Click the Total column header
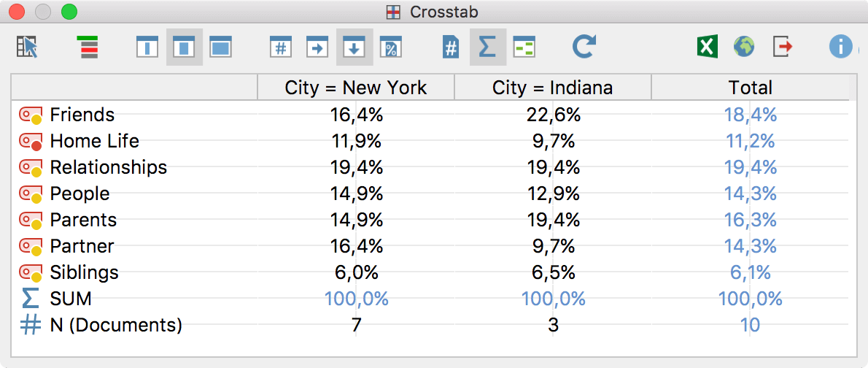Image resolution: width=868 pixels, height=368 pixels. 750,88
